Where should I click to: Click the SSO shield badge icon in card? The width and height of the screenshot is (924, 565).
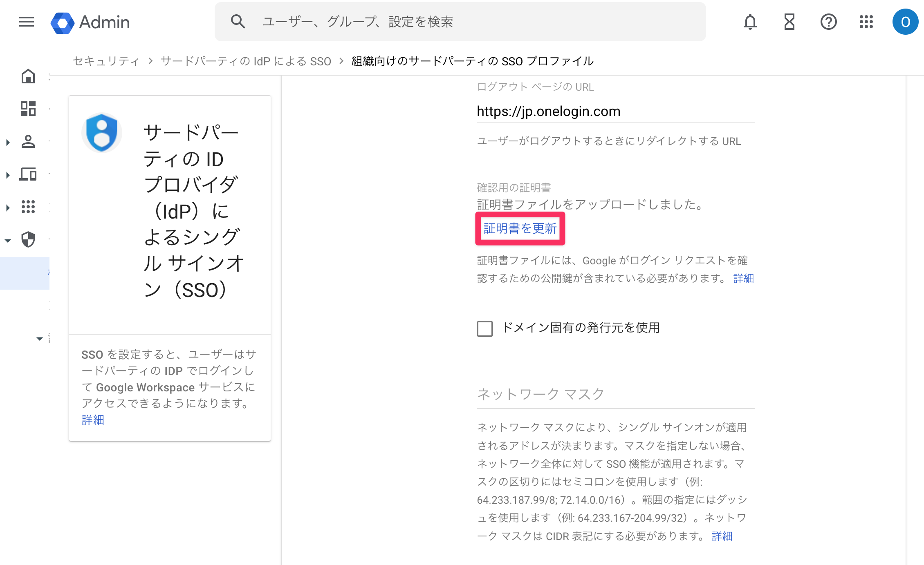[x=102, y=133]
